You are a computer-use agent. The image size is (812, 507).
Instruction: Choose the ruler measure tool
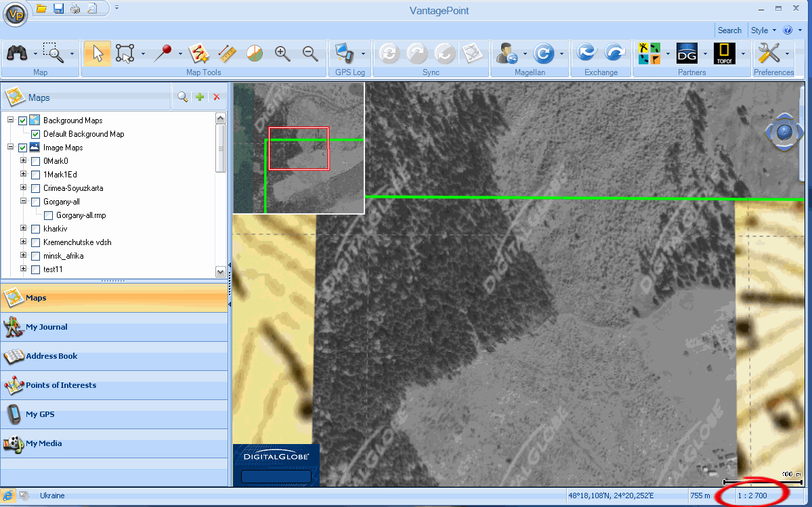pos(227,53)
